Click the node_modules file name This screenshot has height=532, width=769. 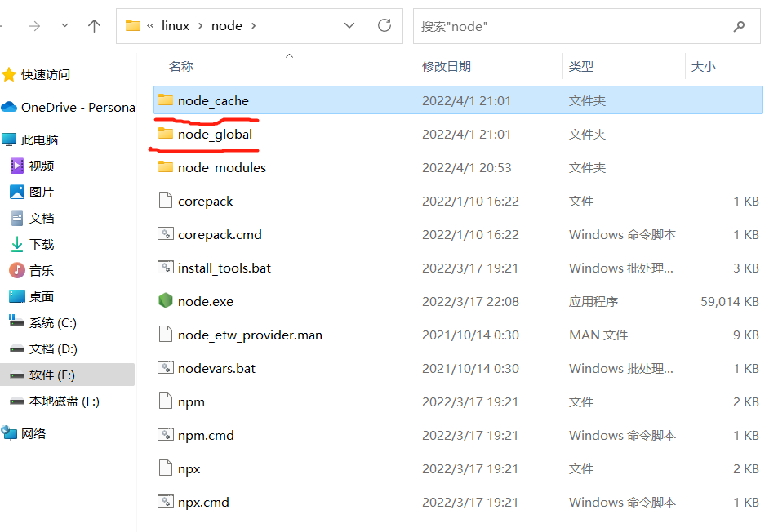click(x=222, y=168)
